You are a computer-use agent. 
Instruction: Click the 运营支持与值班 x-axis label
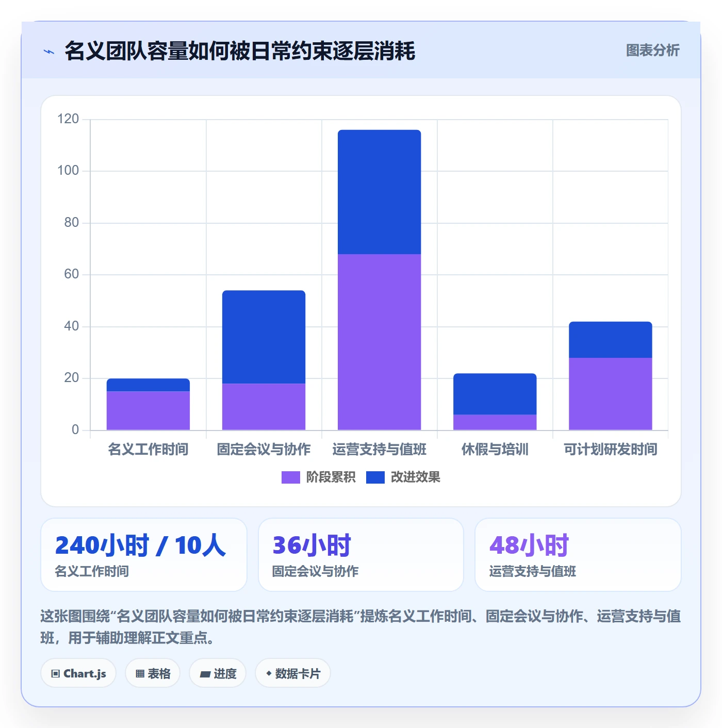tap(379, 450)
